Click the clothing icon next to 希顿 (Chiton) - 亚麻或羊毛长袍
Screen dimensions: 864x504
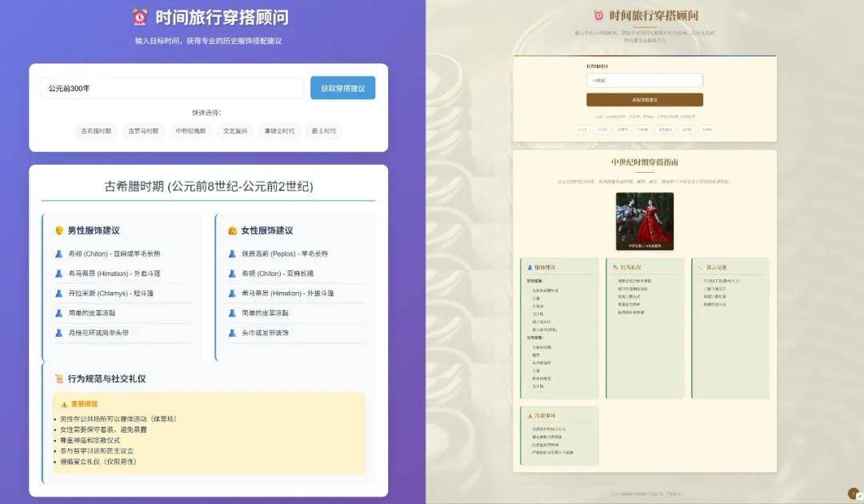(58, 254)
